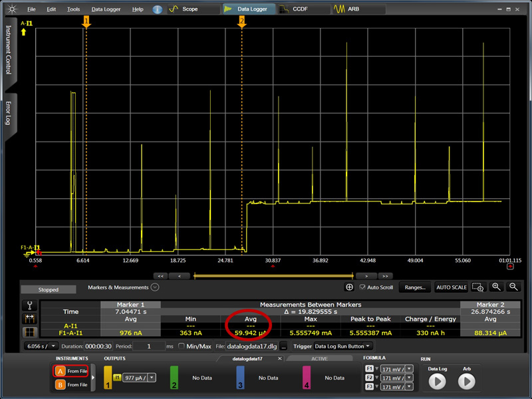The image size is (532, 399).
Task: Click the Duration input field
Action: [98, 346]
